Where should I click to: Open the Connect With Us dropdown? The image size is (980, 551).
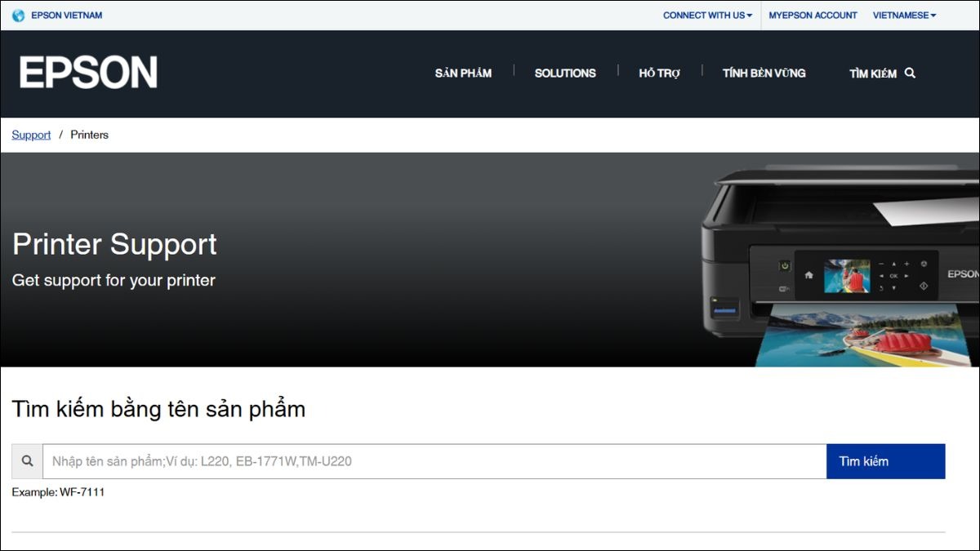(707, 16)
